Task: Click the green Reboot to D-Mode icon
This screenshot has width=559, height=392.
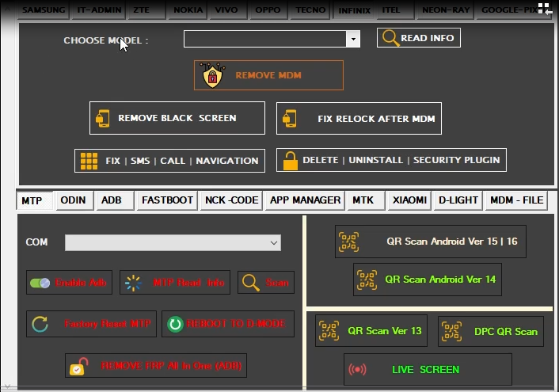Action: (x=174, y=324)
